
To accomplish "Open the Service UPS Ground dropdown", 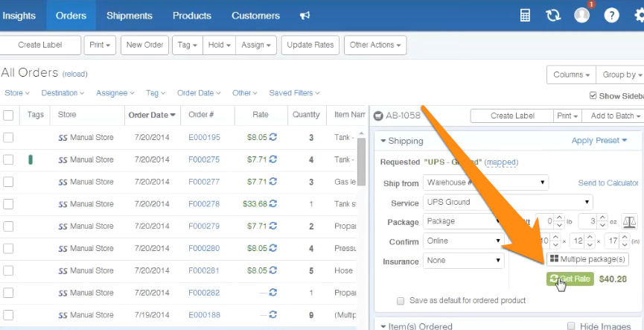I will tap(508, 202).
